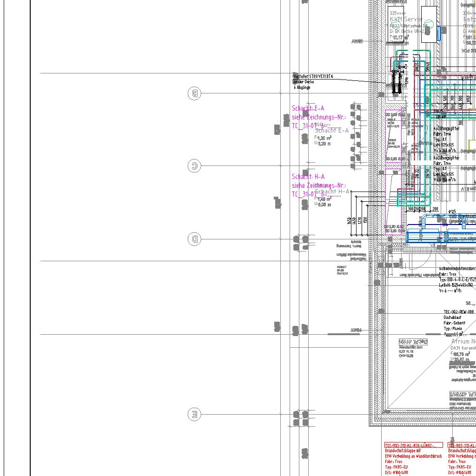Select the 'KVM Server' room label
Screen dimensions: 476x476
[405, 19]
